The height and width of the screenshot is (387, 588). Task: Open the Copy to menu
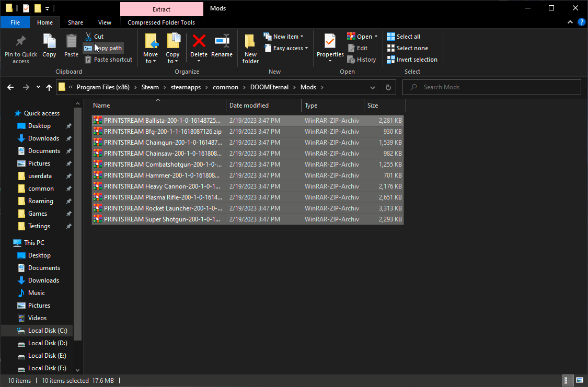tap(173, 49)
